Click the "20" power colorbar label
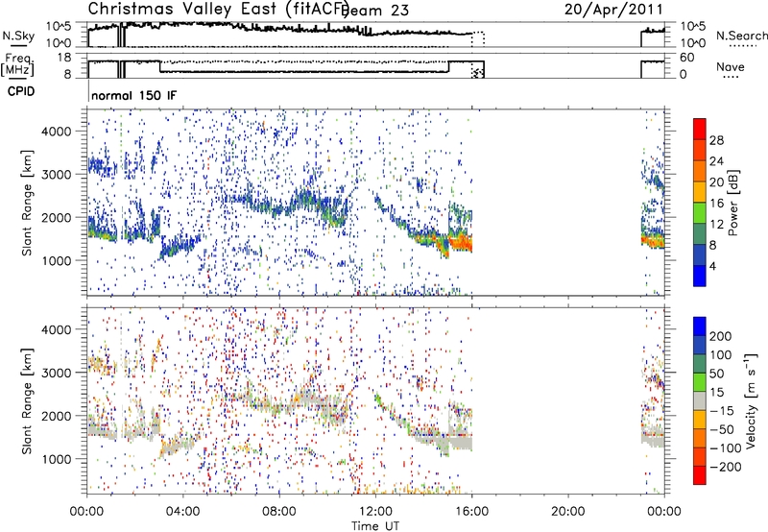 point(716,182)
